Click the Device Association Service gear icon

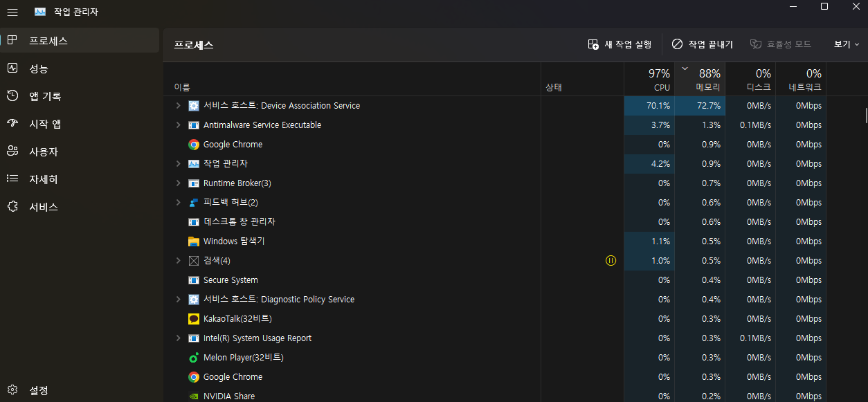(x=194, y=106)
